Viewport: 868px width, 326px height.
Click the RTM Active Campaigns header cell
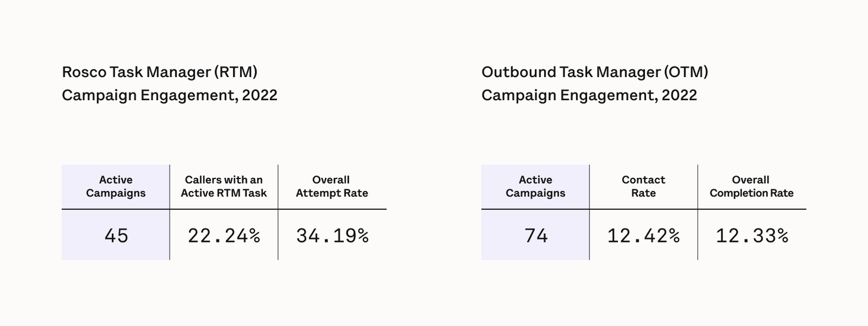(x=116, y=187)
